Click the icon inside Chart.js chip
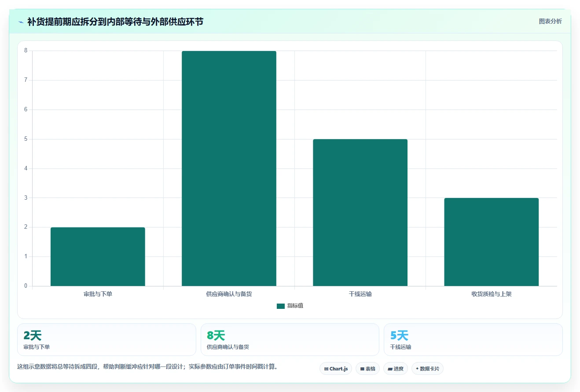Image resolution: width=580 pixels, height=392 pixels. (x=326, y=369)
